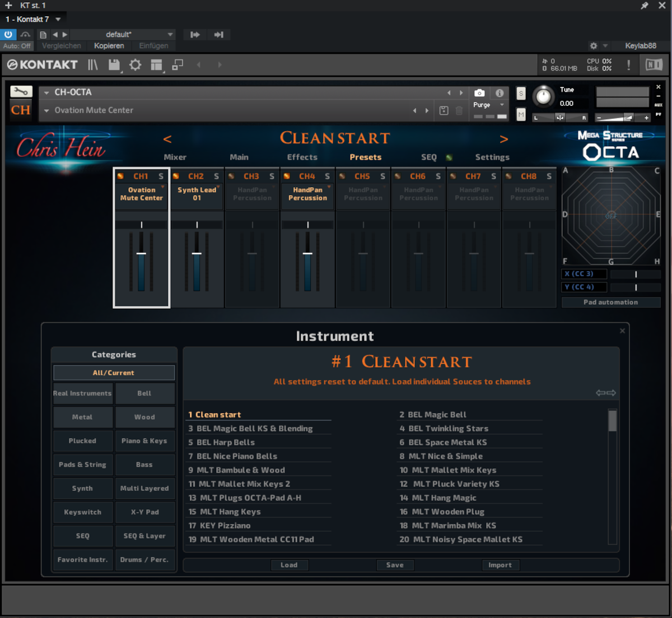
Task: Open CH1 sound selector Ovation Mute Center
Action: (x=142, y=194)
